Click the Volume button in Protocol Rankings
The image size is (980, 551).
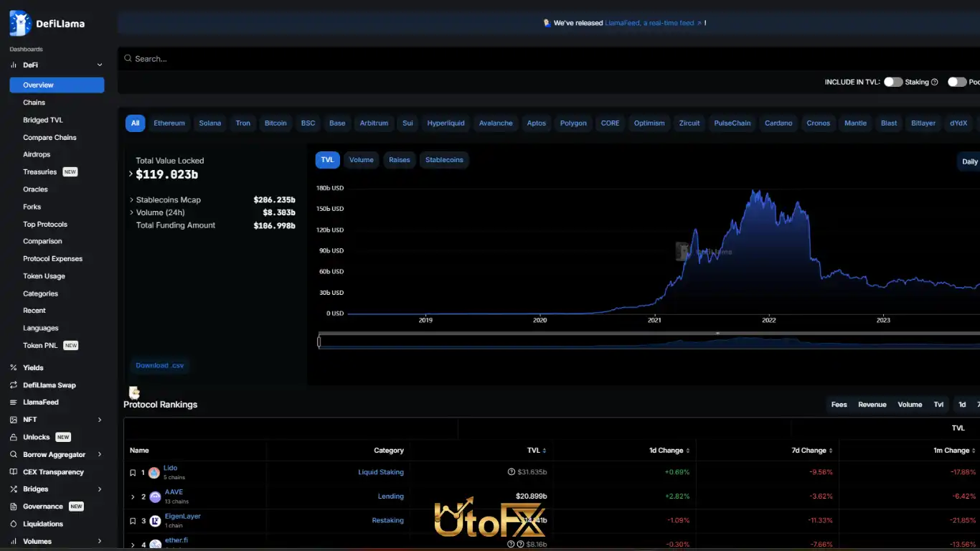click(910, 405)
